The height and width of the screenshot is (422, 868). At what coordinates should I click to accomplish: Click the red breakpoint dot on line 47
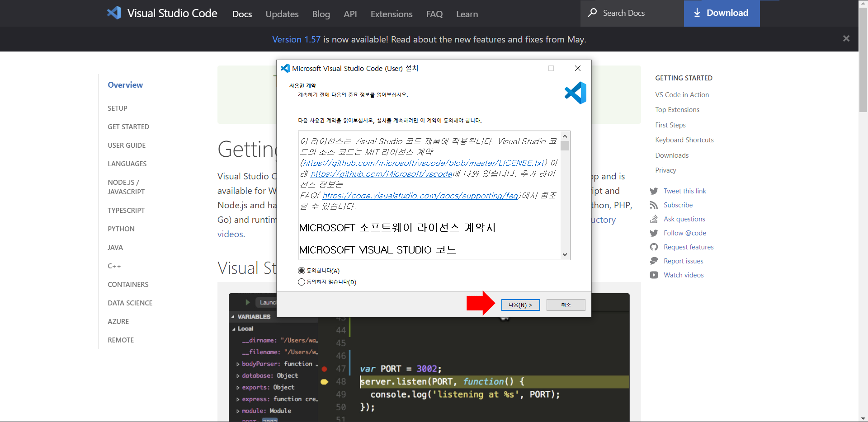[324, 369]
